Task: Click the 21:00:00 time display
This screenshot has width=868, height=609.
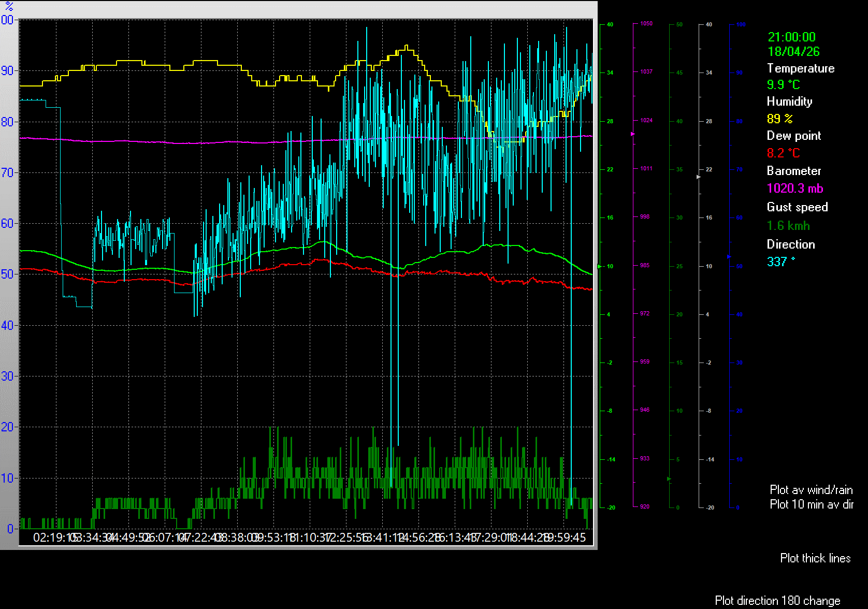Action: coord(791,37)
